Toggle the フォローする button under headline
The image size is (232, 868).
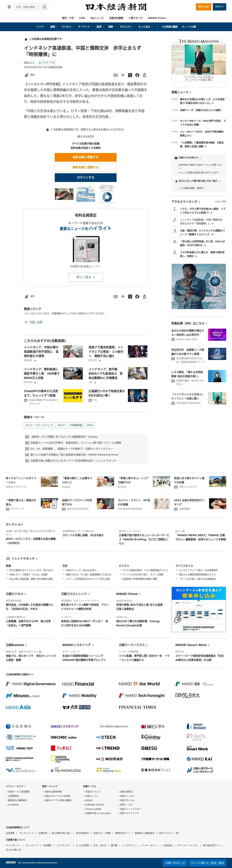coord(46,63)
